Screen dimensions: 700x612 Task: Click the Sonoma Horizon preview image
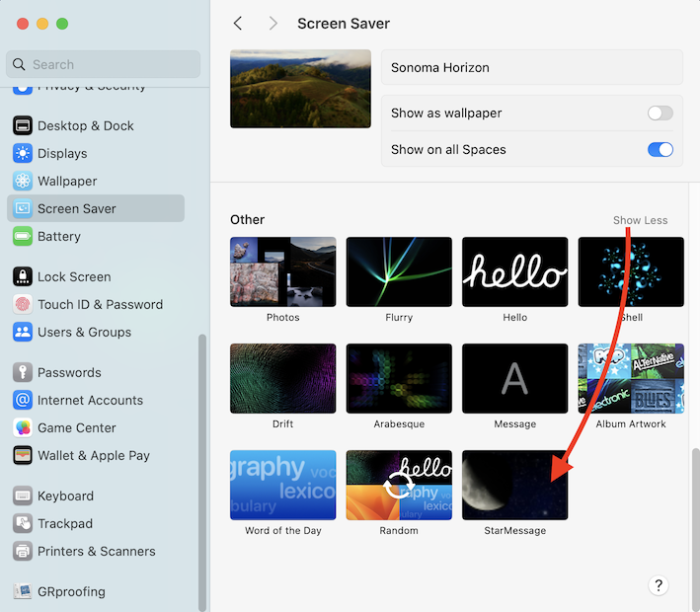(300, 89)
